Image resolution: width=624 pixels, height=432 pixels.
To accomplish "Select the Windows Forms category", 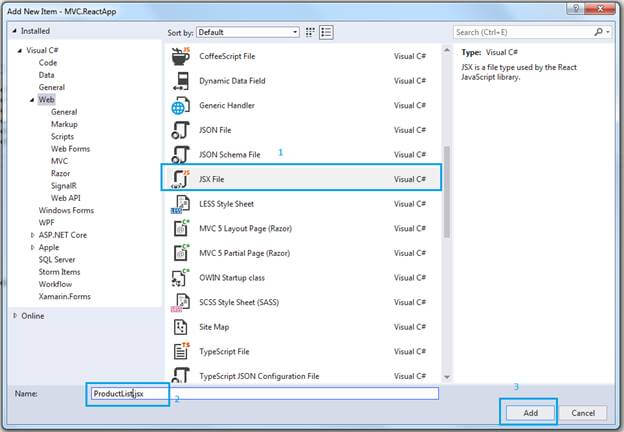I will [x=66, y=210].
